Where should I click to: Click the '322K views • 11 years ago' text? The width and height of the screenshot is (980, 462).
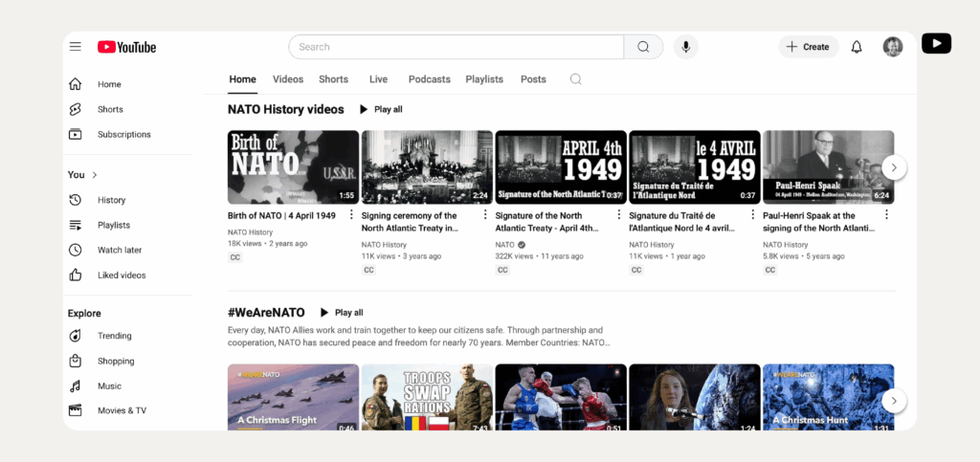(540, 256)
